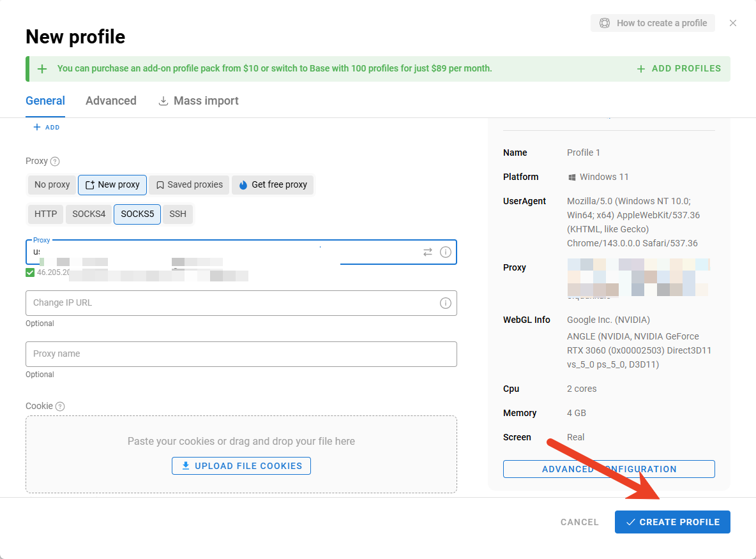Open the Mass import tab
756x559 pixels.
pos(198,101)
